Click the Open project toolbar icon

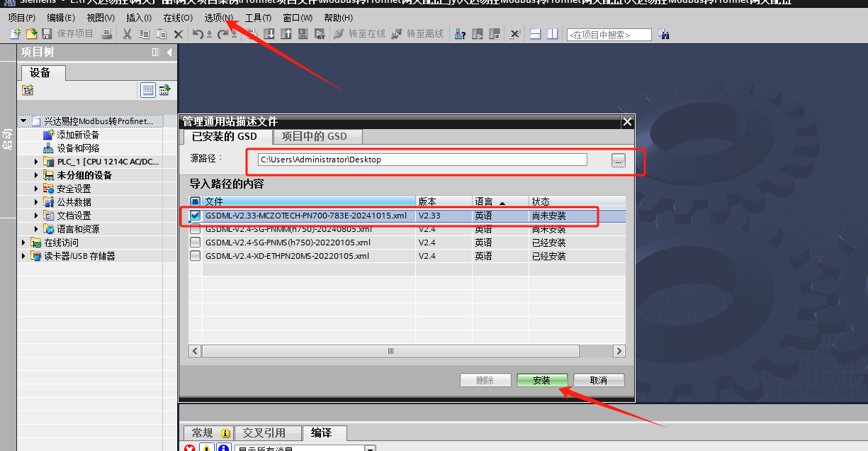(31, 34)
